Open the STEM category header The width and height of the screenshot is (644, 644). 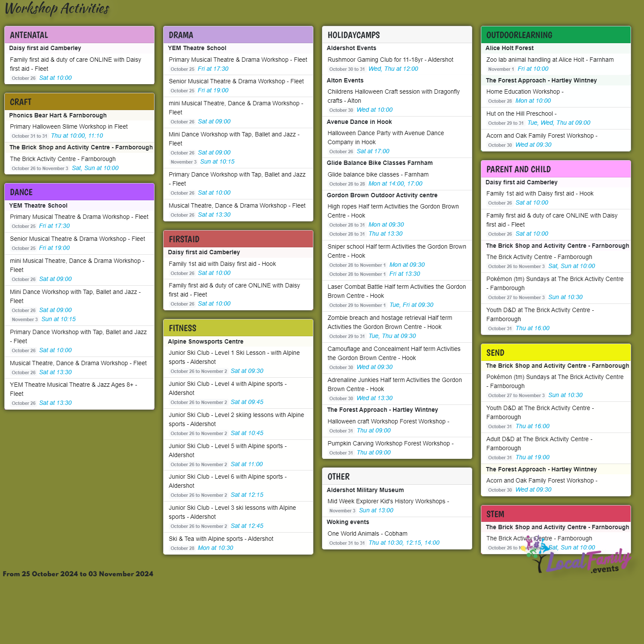[x=556, y=514]
